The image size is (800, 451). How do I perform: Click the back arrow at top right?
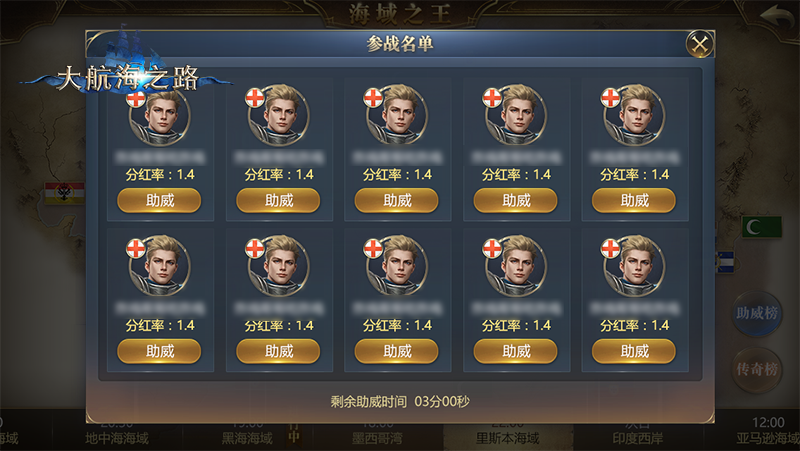point(777,16)
